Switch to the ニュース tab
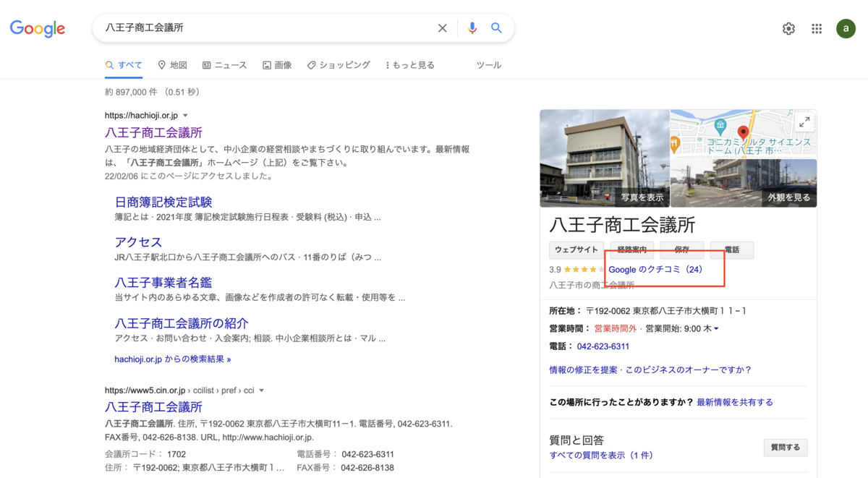This screenshot has width=868, height=478. tap(226, 64)
